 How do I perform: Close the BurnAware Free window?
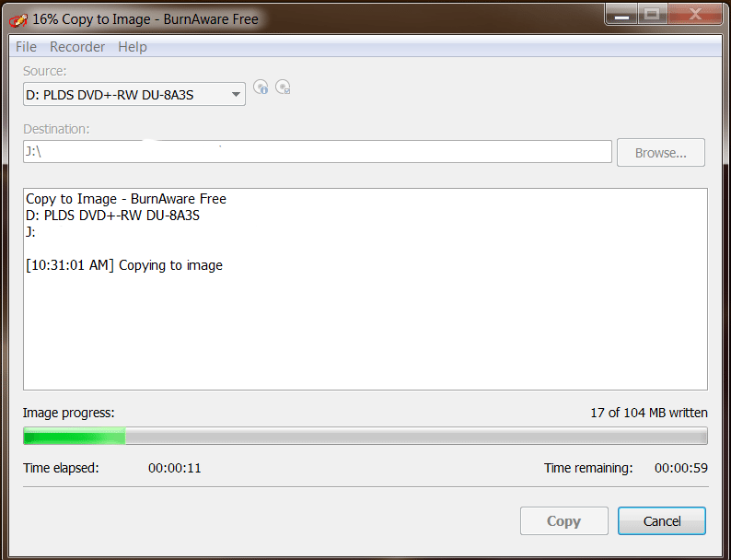tap(695, 15)
